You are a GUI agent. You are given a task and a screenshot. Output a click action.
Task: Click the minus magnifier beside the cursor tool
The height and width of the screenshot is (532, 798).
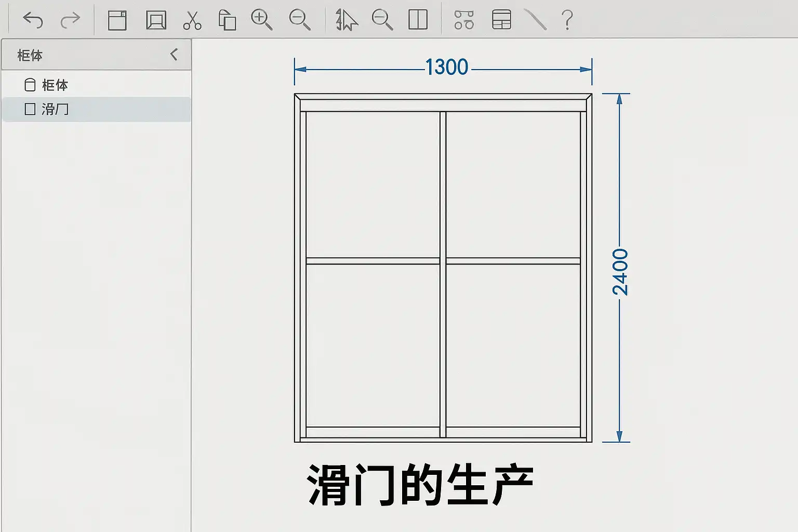pos(382,20)
